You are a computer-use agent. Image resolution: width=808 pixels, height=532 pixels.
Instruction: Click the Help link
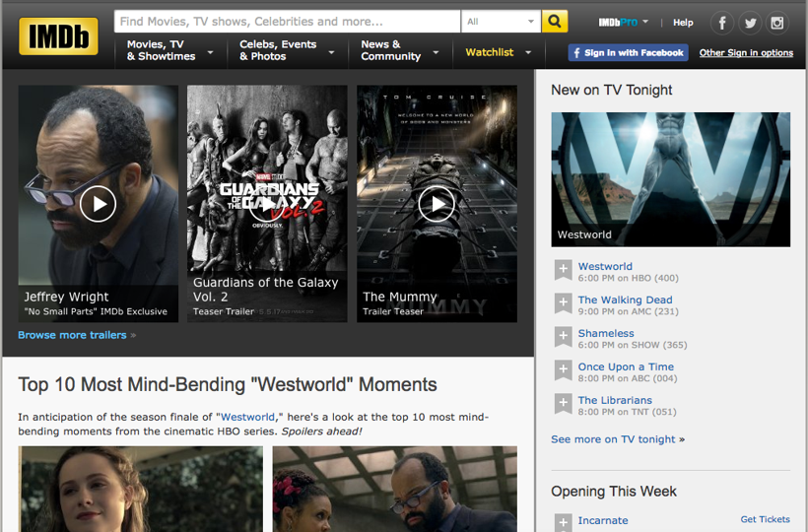pyautogui.click(x=683, y=23)
